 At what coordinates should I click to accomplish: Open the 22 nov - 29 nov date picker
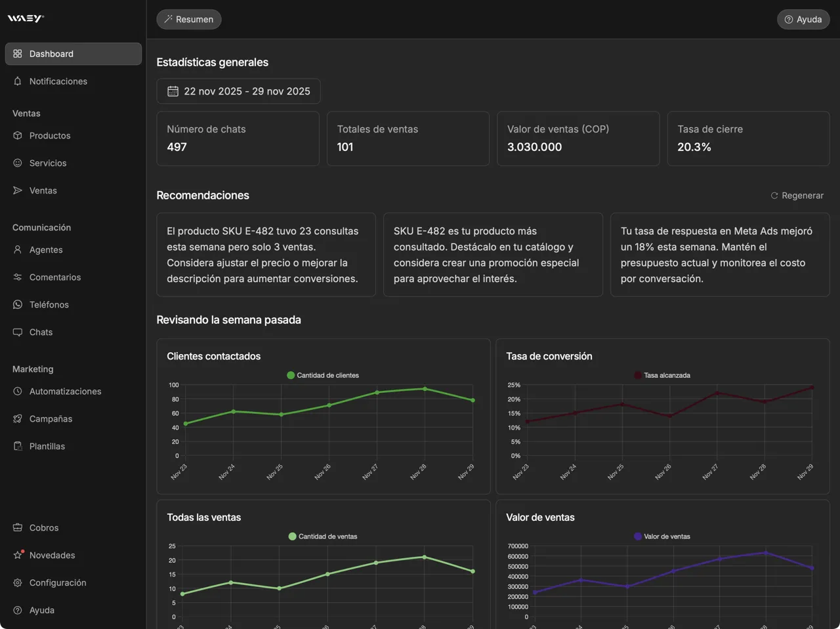238,91
